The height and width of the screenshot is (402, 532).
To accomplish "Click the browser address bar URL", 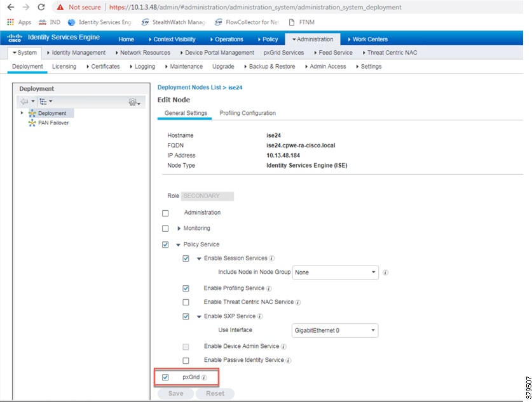I will (255, 7).
